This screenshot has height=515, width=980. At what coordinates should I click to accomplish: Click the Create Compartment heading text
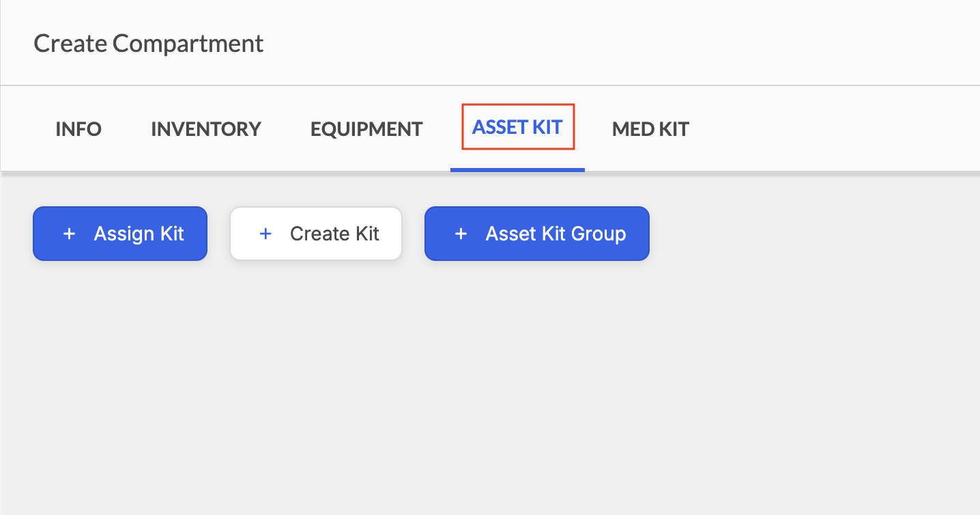pos(149,43)
